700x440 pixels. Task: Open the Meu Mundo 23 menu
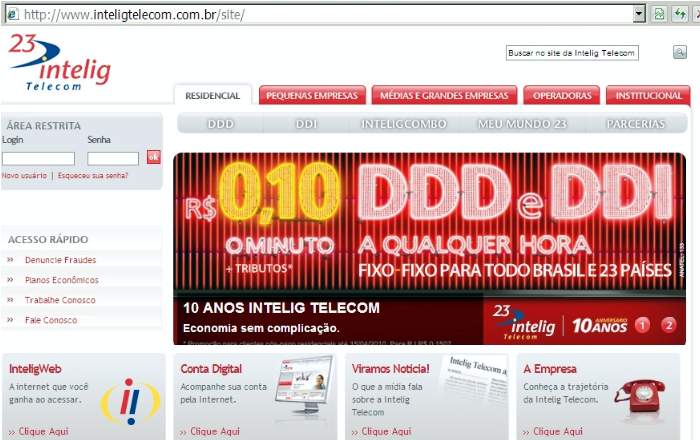[x=522, y=124]
